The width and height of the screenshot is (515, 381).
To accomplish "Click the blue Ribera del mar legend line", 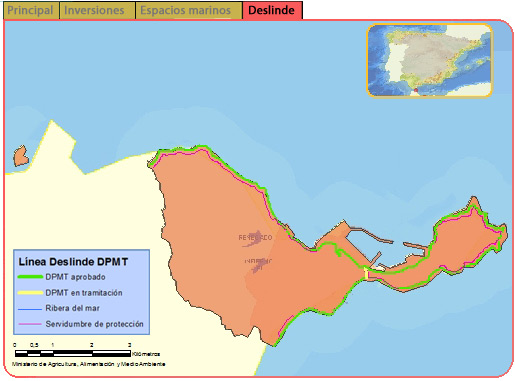I will (x=30, y=309).
